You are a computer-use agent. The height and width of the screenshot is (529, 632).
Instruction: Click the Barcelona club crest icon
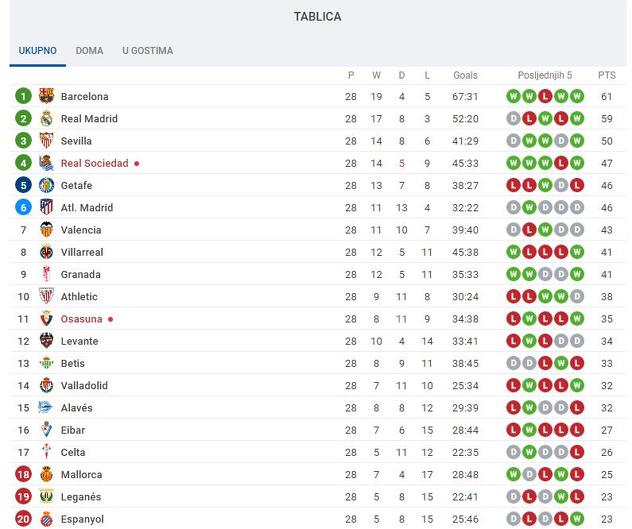click(46, 97)
